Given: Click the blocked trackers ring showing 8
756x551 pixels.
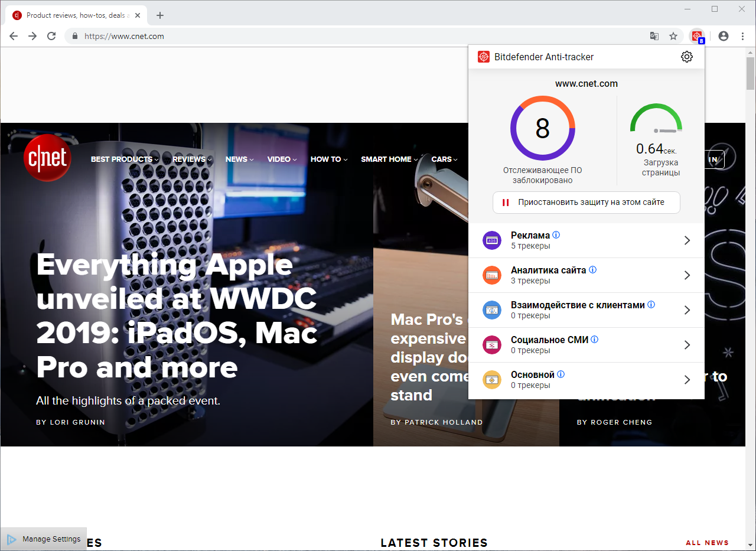Looking at the screenshot, I should [x=543, y=128].
